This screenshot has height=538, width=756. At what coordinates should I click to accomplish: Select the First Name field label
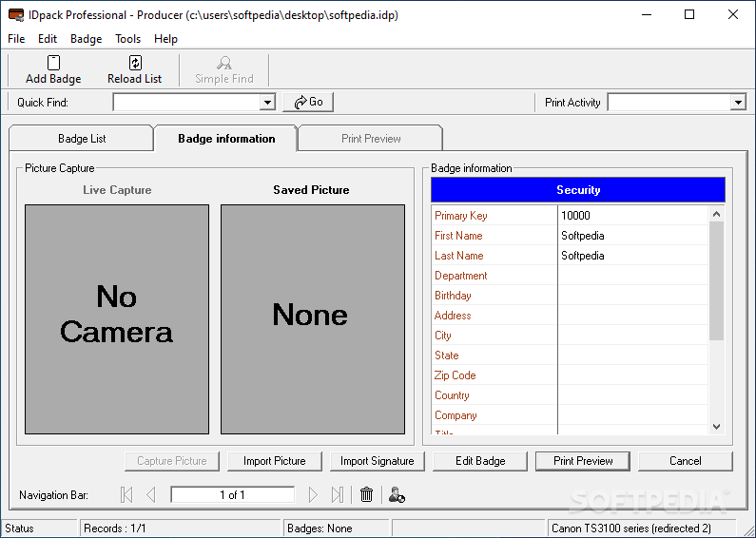click(458, 236)
